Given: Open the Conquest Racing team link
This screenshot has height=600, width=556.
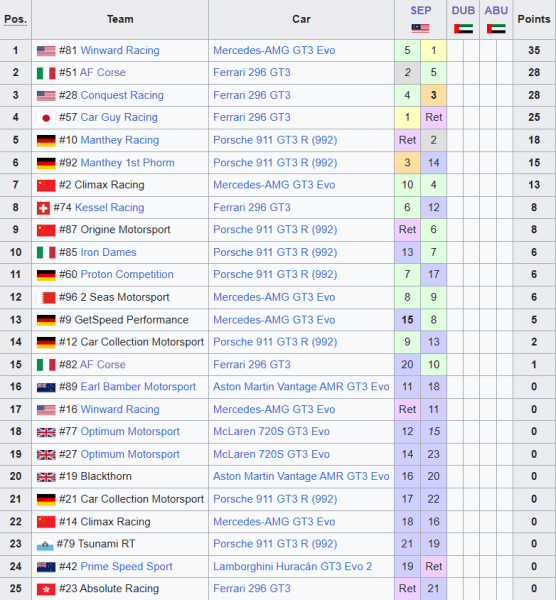Looking at the screenshot, I should pos(122,95).
